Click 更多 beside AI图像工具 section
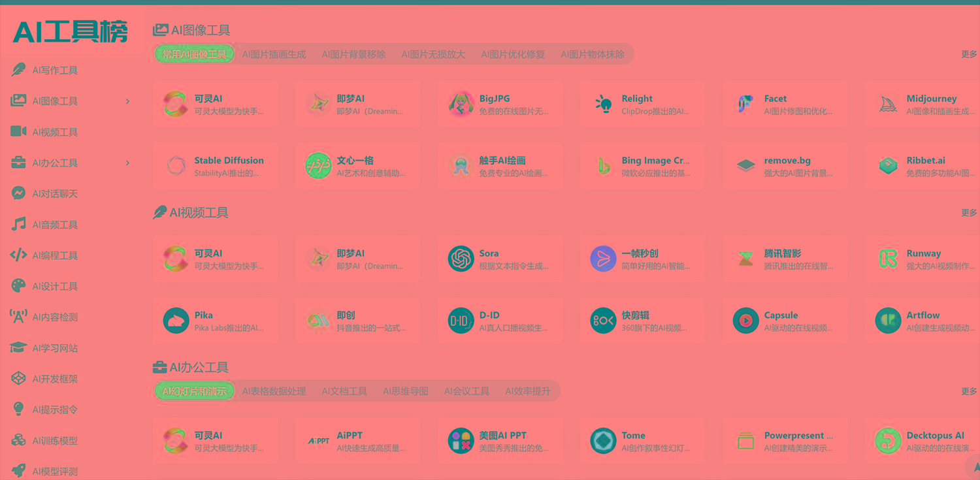 click(x=969, y=54)
